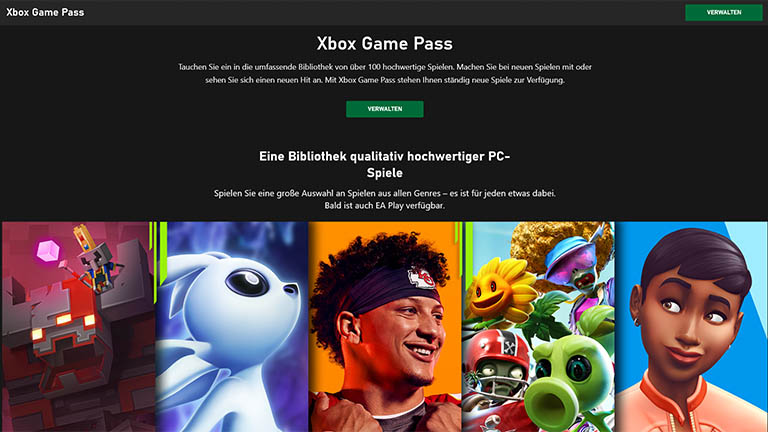Screen dimensions: 768x432
Task: Click the smiling Sunflower character
Action: tap(500, 289)
